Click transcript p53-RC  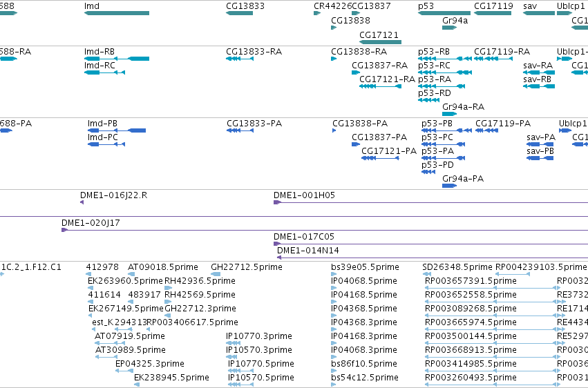pos(445,72)
